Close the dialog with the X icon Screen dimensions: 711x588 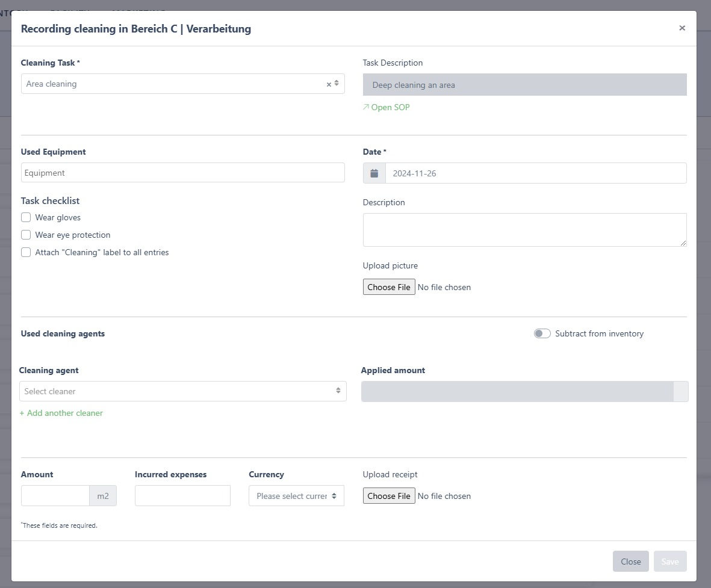pyautogui.click(x=682, y=28)
